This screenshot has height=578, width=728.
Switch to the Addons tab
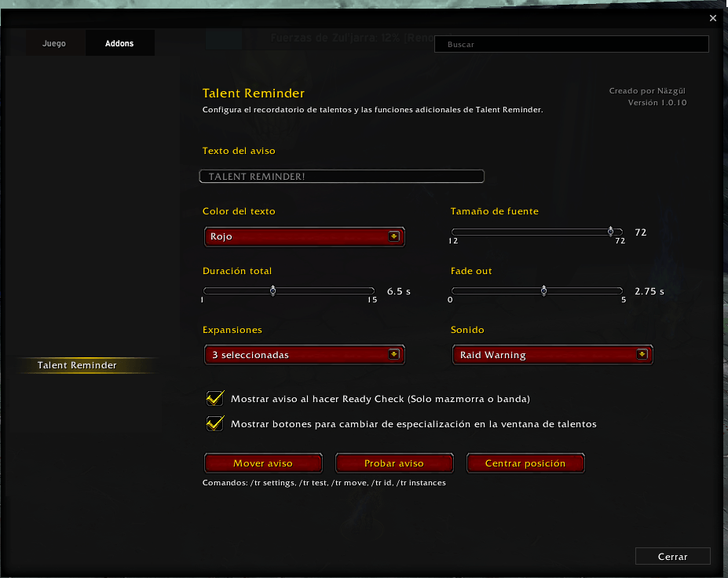[x=119, y=43]
